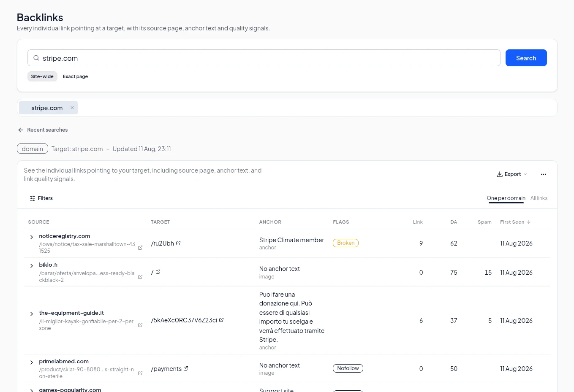The image size is (574, 392).
Task: Click the Broken flag badge
Action: tap(345, 243)
